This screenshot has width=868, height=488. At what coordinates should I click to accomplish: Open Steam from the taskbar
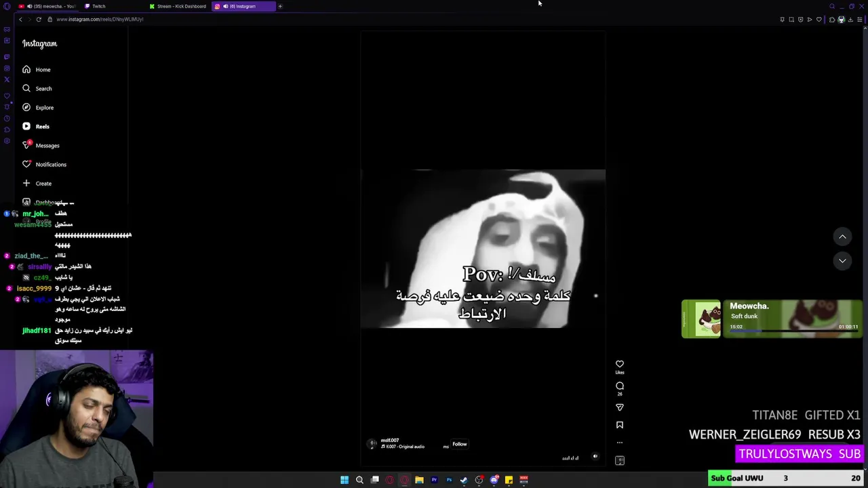point(464,480)
